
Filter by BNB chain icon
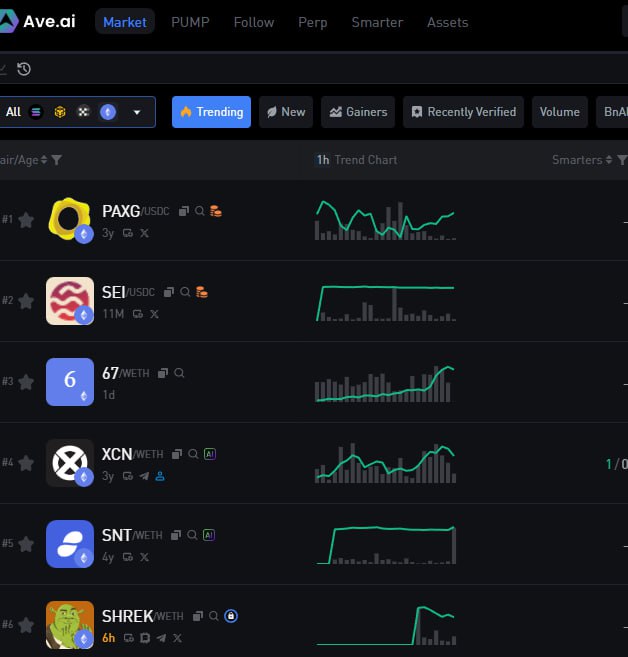point(60,112)
